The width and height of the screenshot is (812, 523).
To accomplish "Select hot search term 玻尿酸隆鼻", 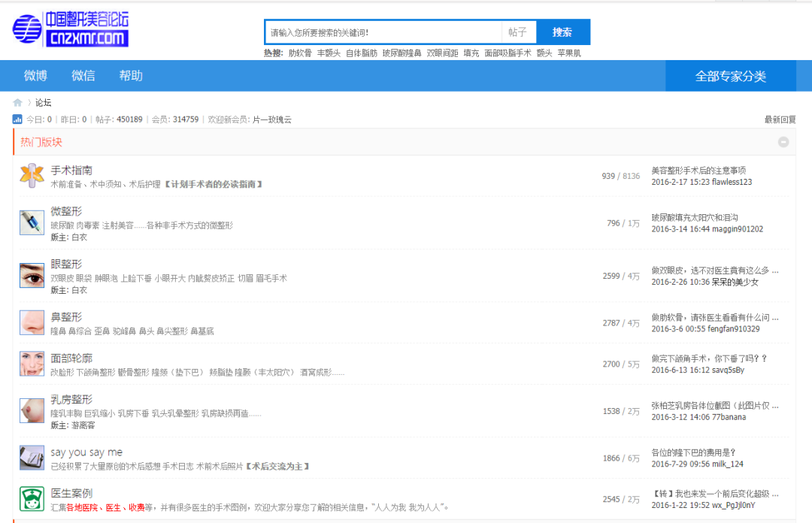I will coord(401,53).
